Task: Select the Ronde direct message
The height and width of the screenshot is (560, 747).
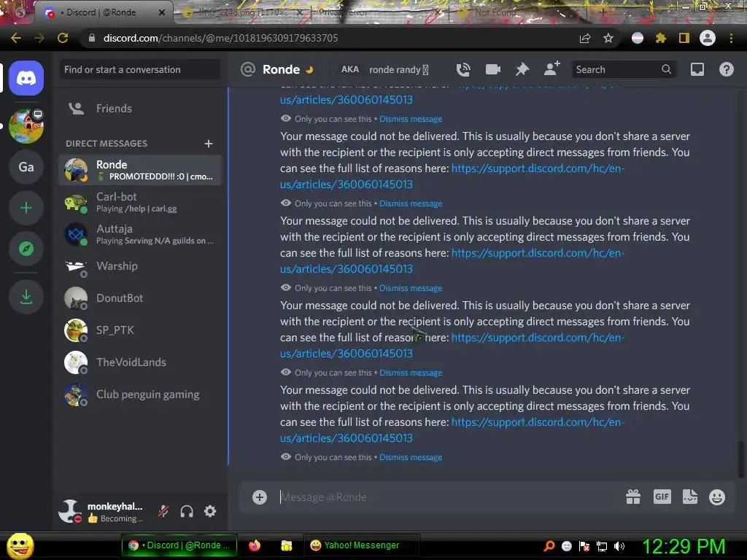Action: [140, 170]
